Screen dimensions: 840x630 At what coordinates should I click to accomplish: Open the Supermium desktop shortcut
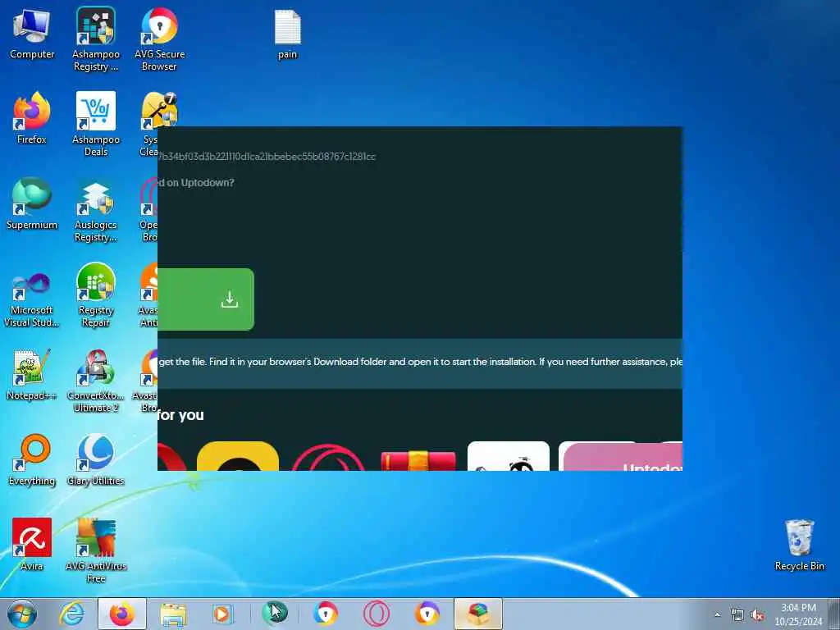click(32, 204)
